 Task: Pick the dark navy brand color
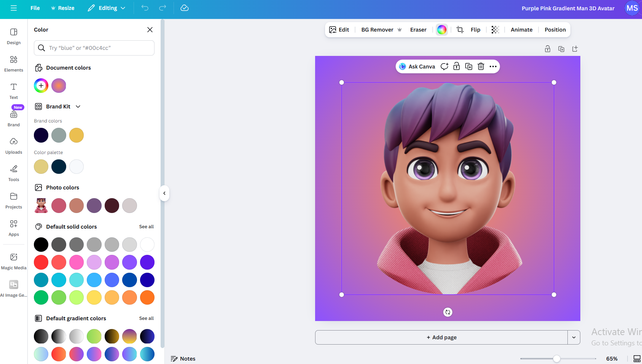pos(41,135)
